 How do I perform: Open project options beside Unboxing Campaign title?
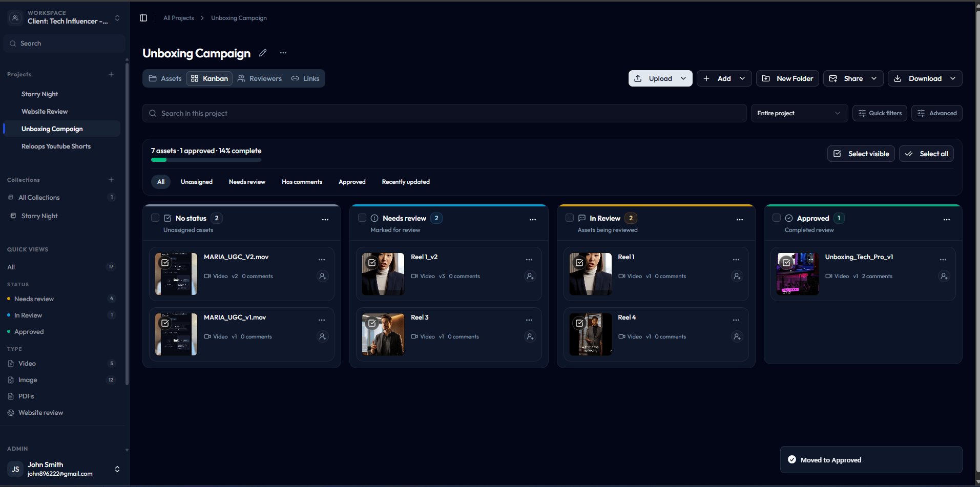pos(283,53)
